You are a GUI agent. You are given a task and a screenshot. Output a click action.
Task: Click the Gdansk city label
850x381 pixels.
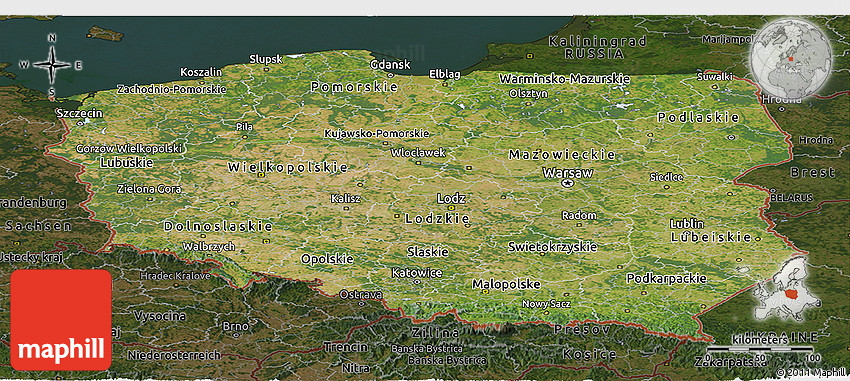pos(390,65)
